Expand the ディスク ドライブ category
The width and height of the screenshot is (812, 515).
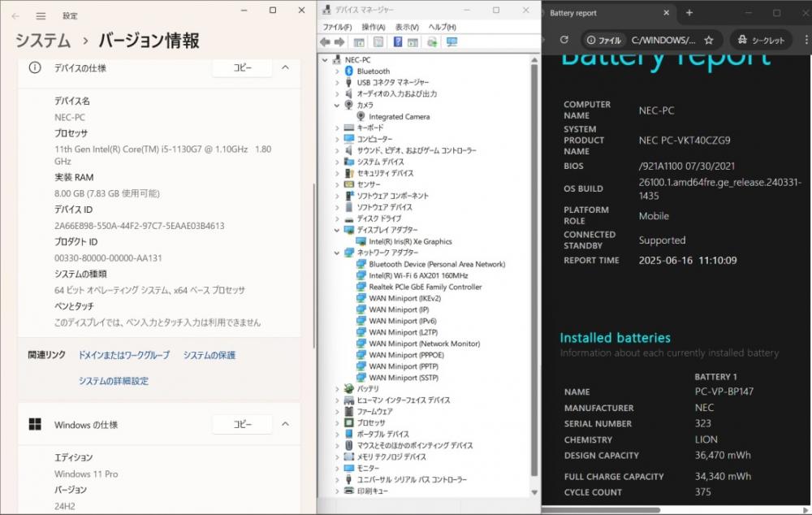pyautogui.click(x=337, y=219)
